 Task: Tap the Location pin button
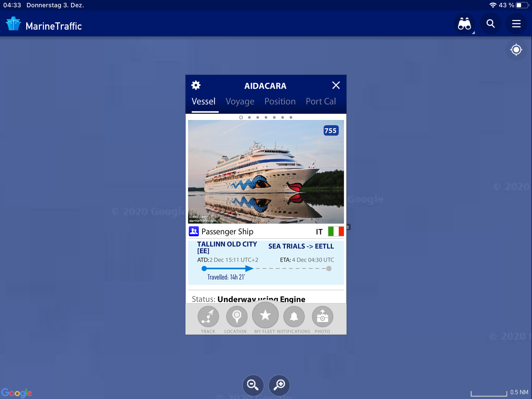point(236,317)
